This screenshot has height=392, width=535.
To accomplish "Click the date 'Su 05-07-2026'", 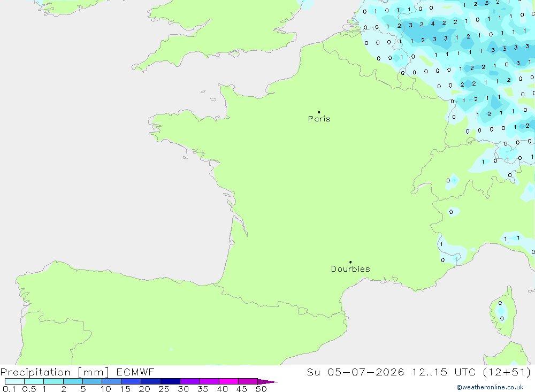I will click(x=355, y=372).
